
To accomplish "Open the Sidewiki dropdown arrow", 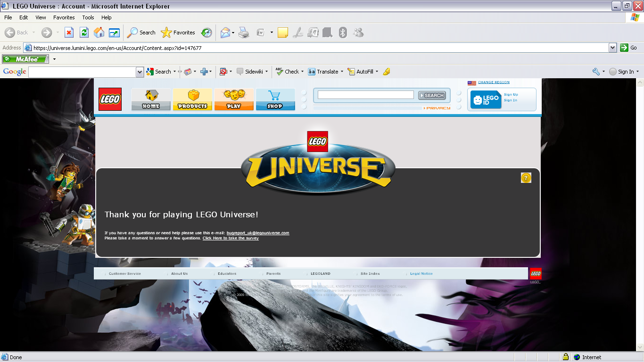I will [266, 72].
